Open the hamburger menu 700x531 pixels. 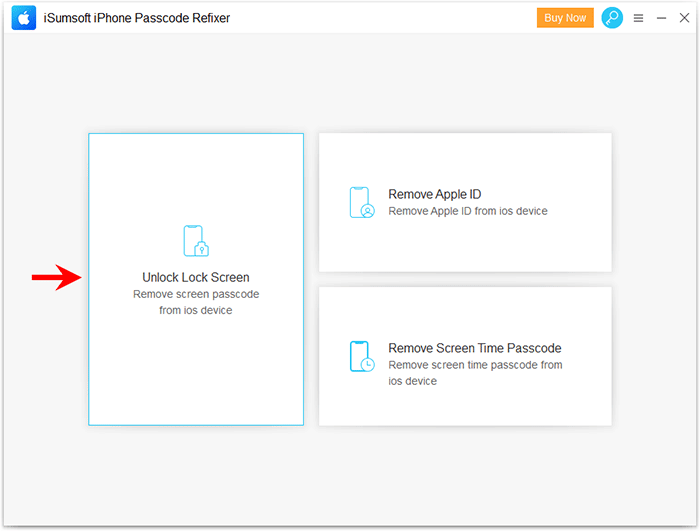(638, 18)
